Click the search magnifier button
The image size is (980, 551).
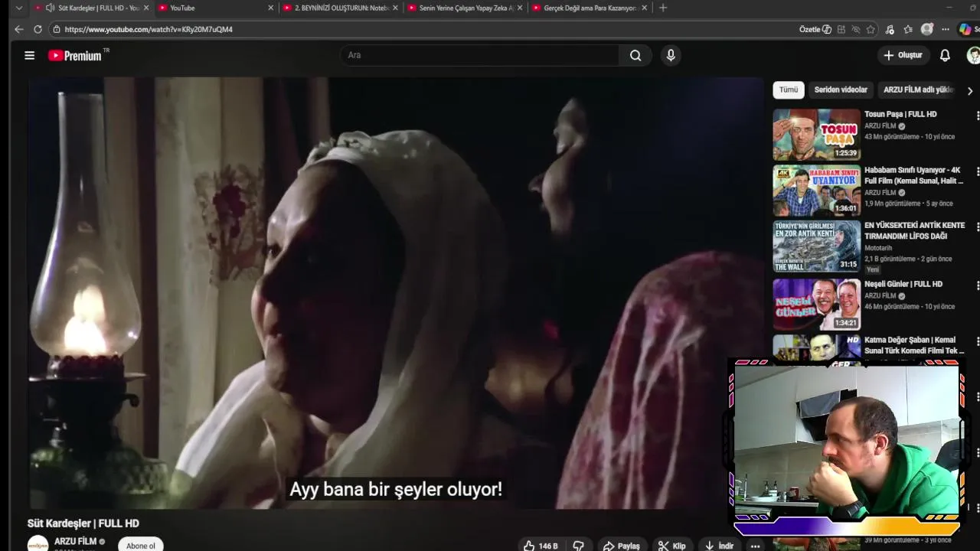point(635,55)
